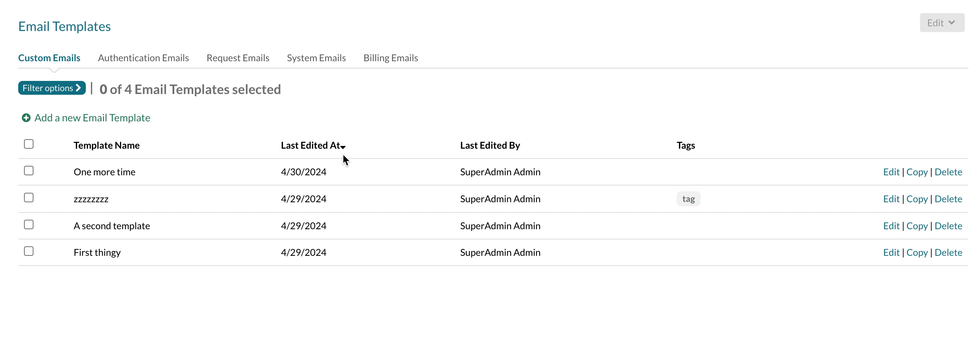Open the Request Emails tab
The width and height of the screenshot is (980, 344).
[238, 58]
